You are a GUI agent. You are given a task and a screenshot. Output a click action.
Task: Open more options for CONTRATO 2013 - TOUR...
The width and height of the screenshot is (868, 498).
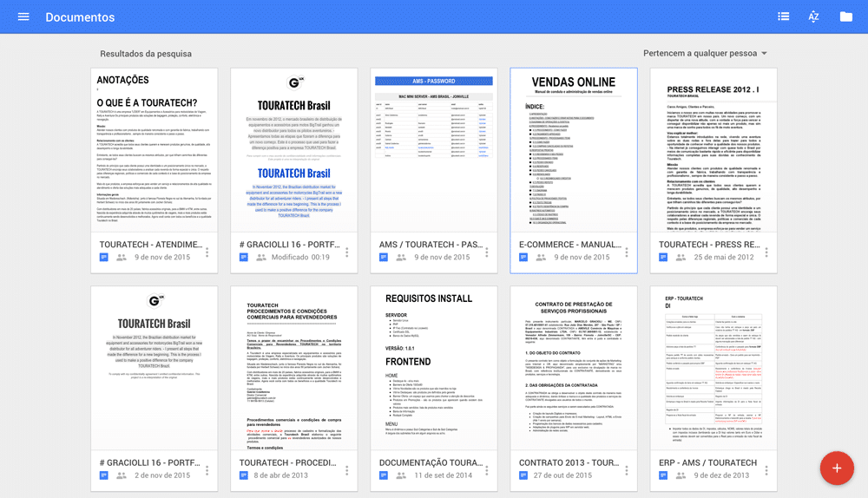[x=627, y=470]
